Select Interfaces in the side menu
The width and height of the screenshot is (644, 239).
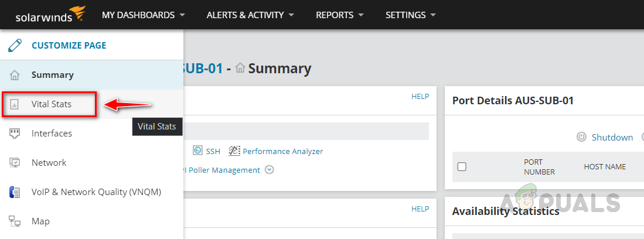pos(52,134)
